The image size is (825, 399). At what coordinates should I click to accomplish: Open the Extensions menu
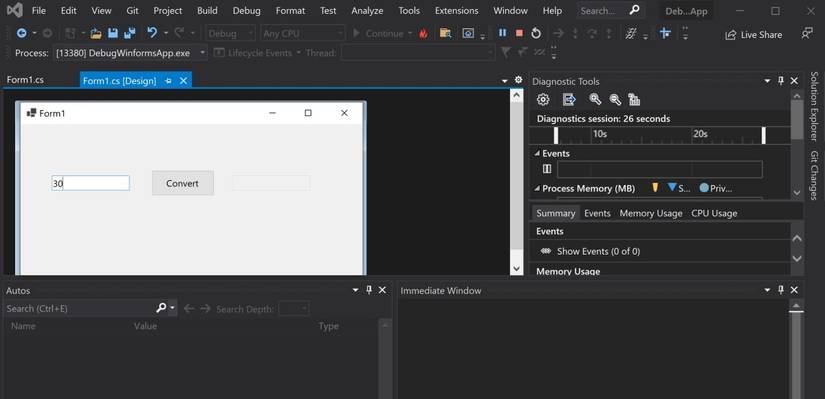pos(456,11)
